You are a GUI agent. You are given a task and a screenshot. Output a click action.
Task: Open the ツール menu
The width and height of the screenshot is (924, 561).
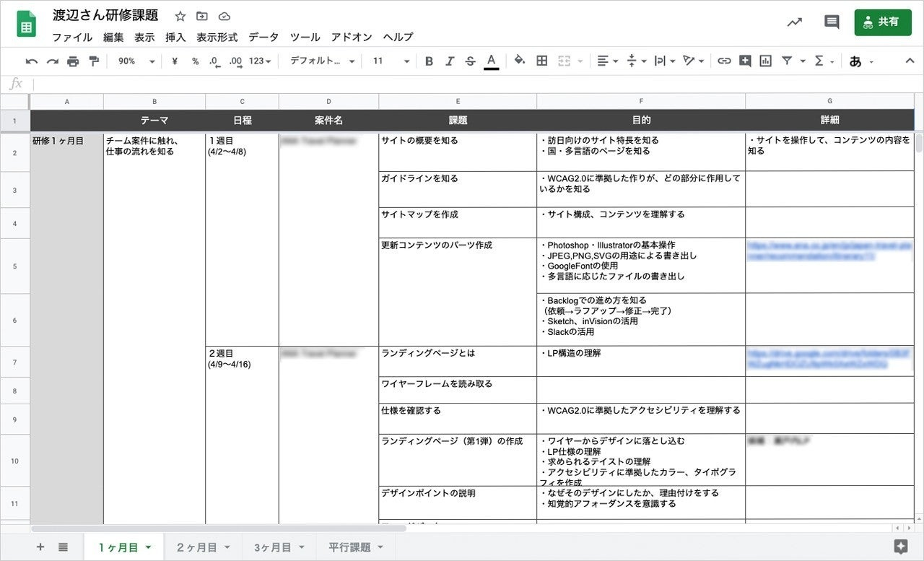click(305, 38)
